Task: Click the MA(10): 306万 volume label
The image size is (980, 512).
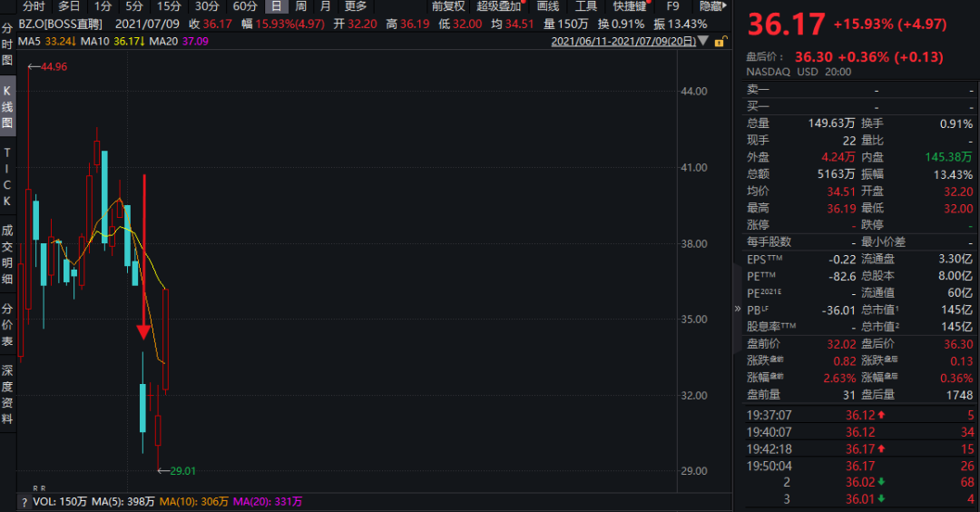Action: 194,502
